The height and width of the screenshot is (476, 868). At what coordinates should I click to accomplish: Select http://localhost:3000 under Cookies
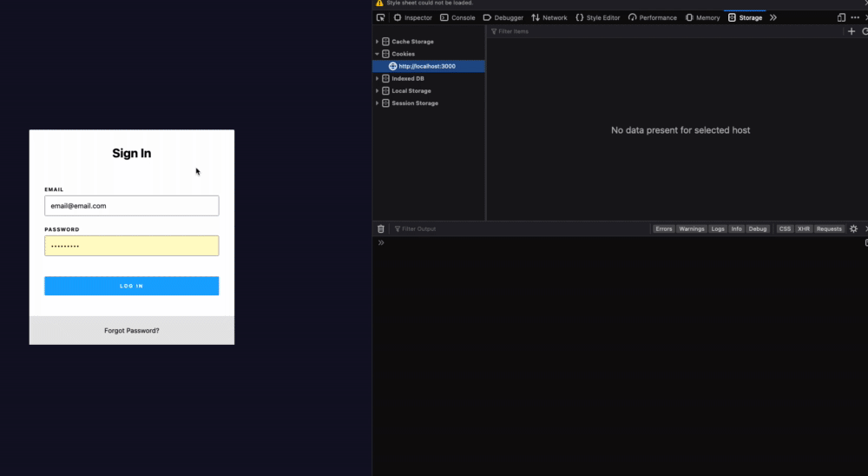pyautogui.click(x=429, y=66)
